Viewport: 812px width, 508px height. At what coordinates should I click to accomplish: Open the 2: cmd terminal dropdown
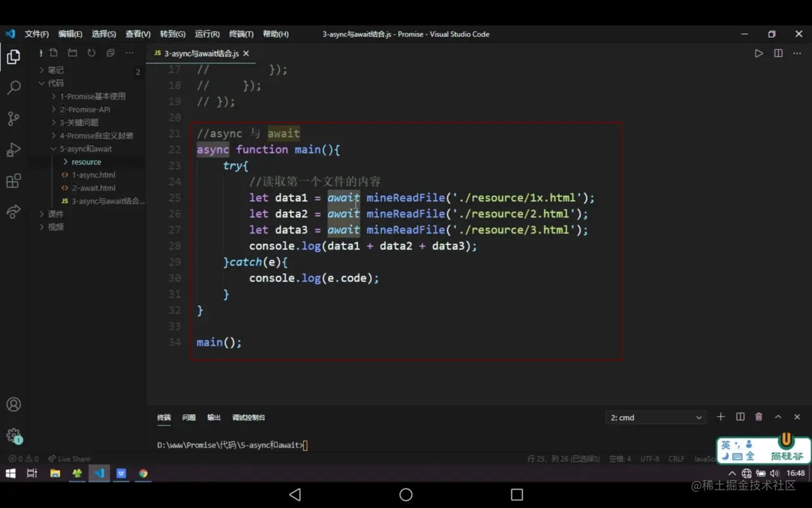click(x=656, y=418)
